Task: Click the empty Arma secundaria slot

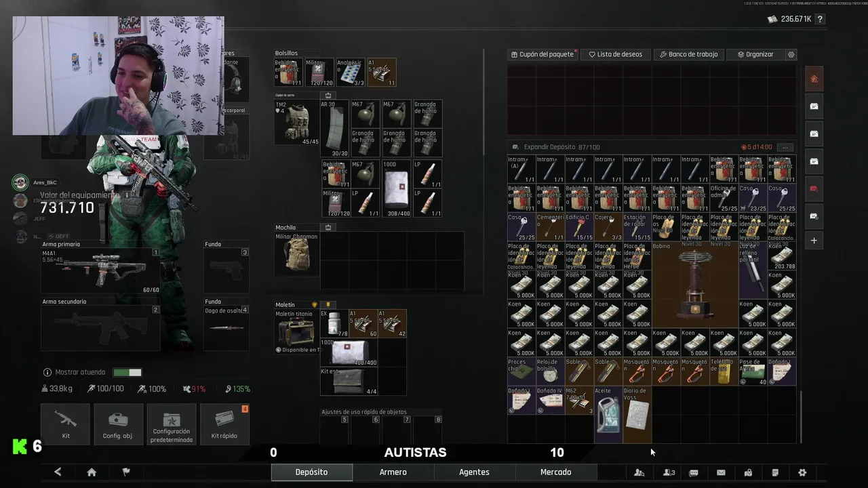Action: (x=100, y=327)
